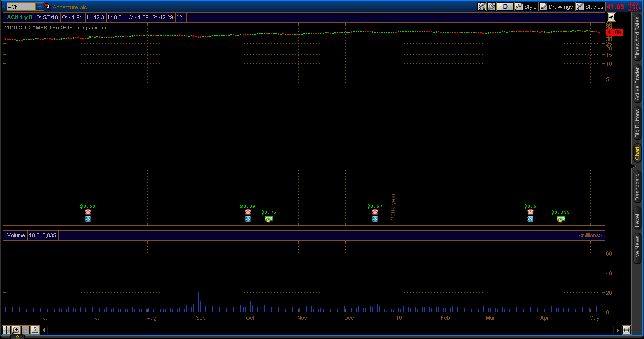Open the Studies menu

(590, 7)
